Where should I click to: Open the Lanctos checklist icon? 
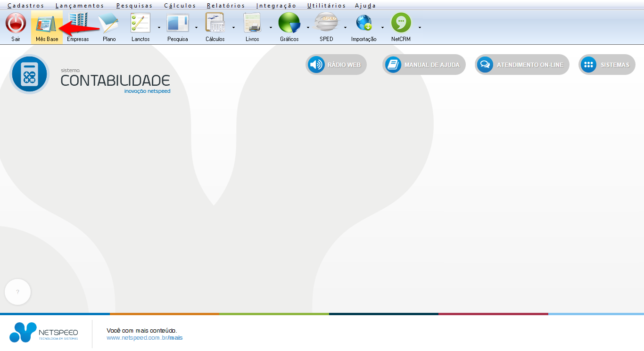(140, 24)
